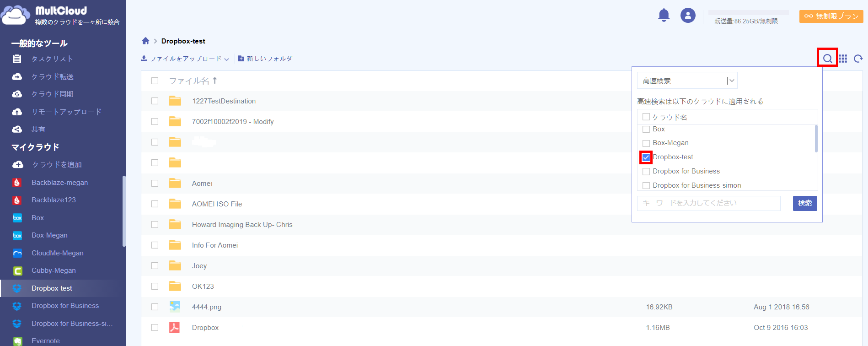Check Box-Megan in search panel

(x=646, y=143)
